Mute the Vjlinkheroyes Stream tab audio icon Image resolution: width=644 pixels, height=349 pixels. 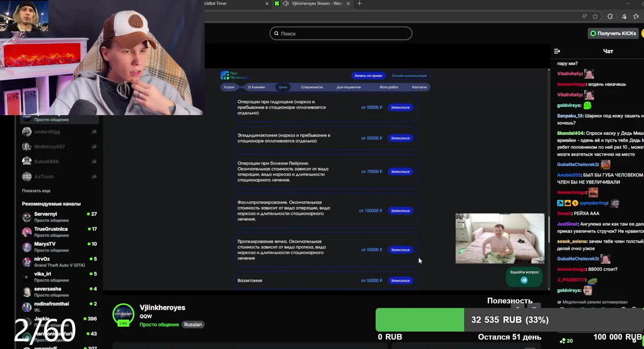[286, 3]
